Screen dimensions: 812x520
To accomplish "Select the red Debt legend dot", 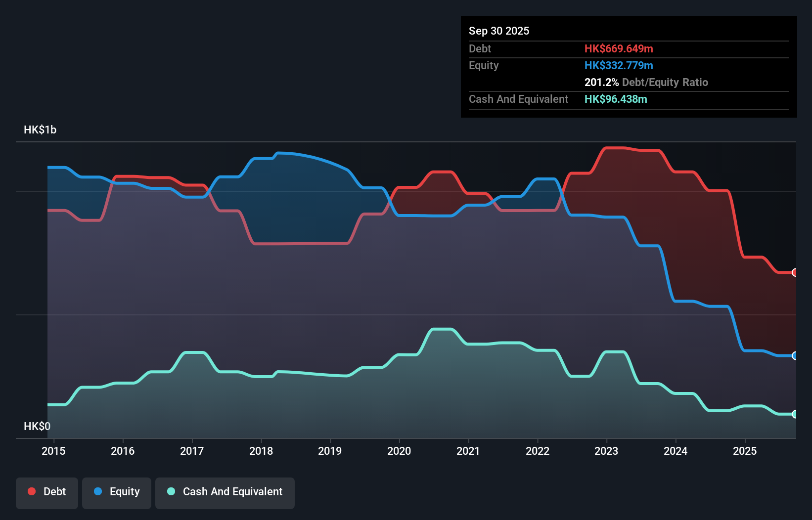I will (31, 491).
